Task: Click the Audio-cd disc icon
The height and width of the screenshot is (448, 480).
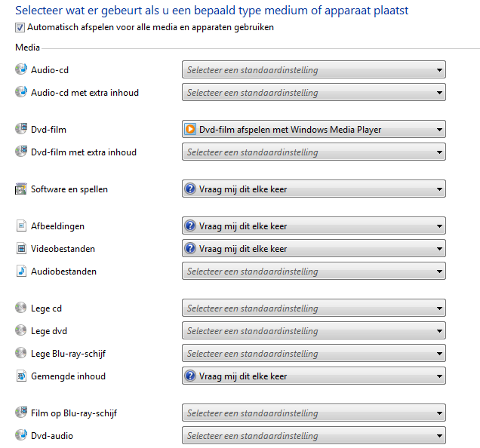Action: [21, 69]
